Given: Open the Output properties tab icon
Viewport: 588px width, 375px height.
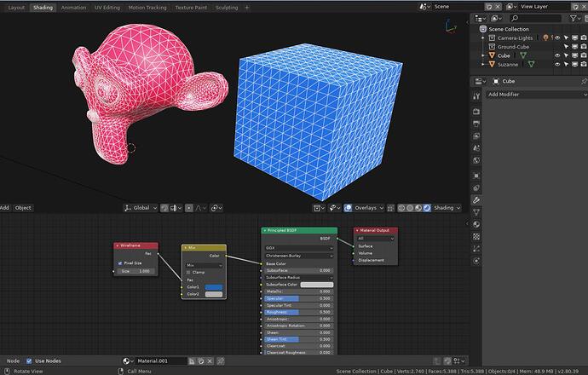Looking at the screenshot, I should pyautogui.click(x=476, y=124).
